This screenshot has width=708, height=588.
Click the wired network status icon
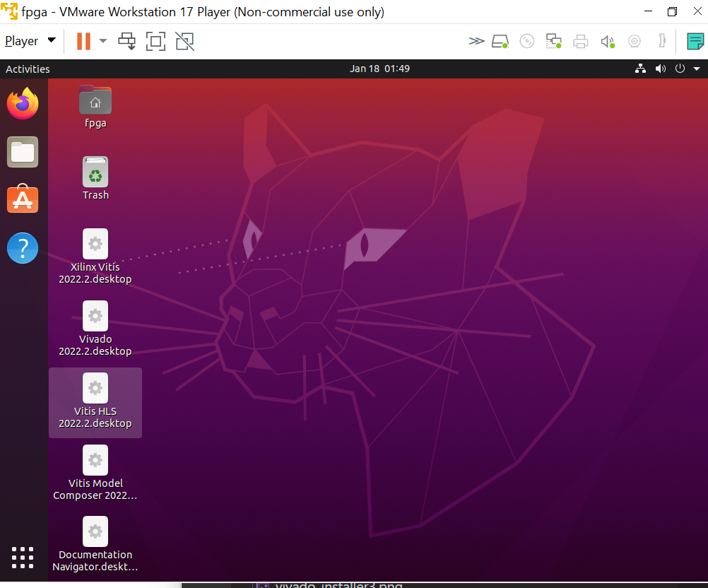click(x=640, y=69)
